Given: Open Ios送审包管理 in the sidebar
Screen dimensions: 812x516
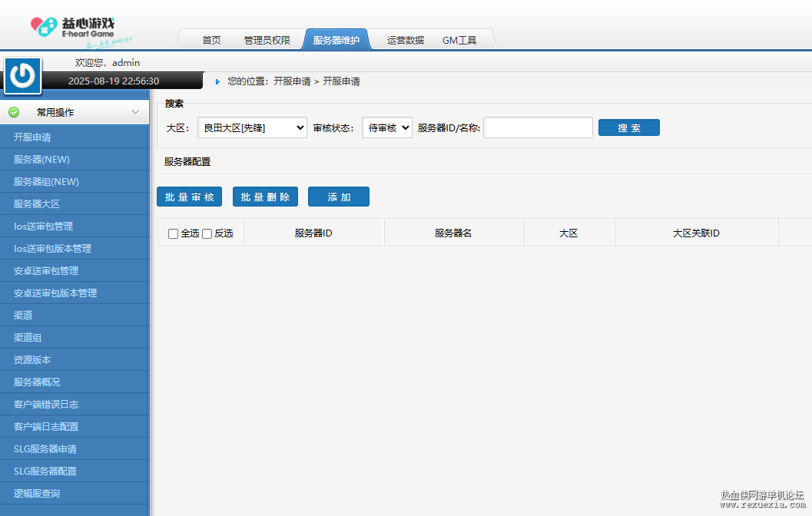Looking at the screenshot, I should click(75, 227).
